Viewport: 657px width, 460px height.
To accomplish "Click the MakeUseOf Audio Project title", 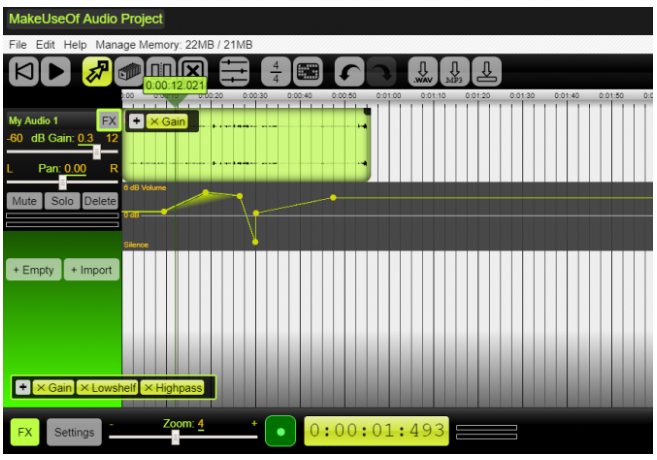I will (85, 19).
